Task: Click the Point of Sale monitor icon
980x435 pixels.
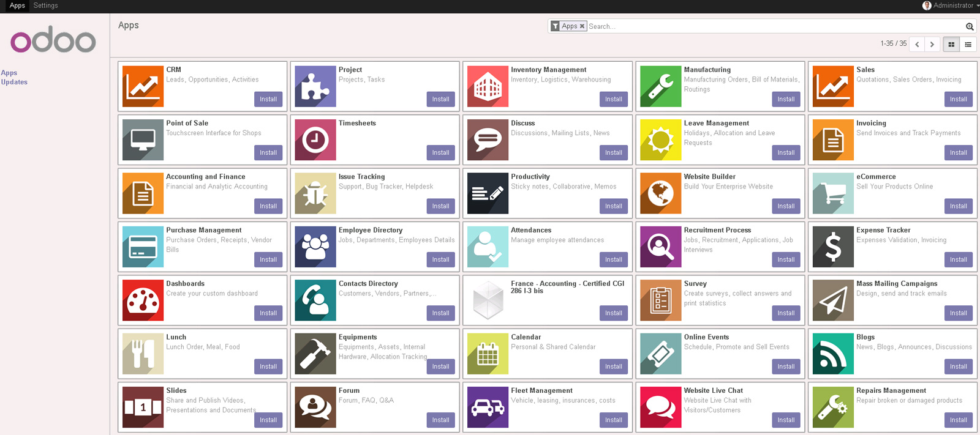Action: click(143, 140)
